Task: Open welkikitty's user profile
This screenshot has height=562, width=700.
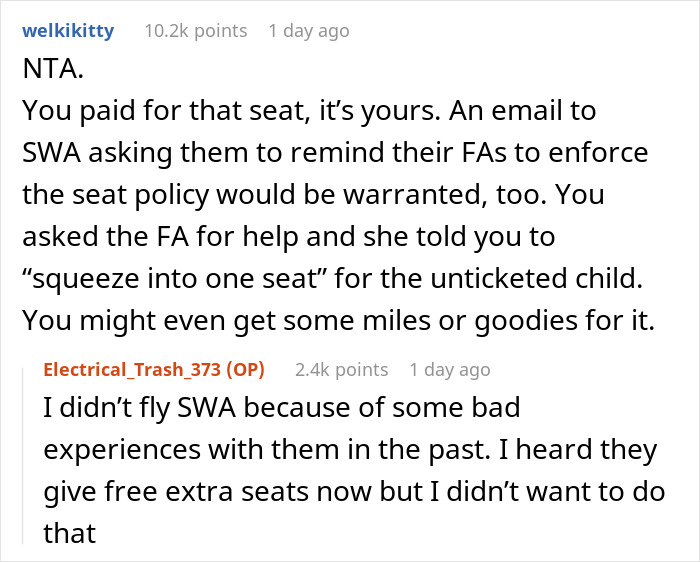Action: [68, 31]
